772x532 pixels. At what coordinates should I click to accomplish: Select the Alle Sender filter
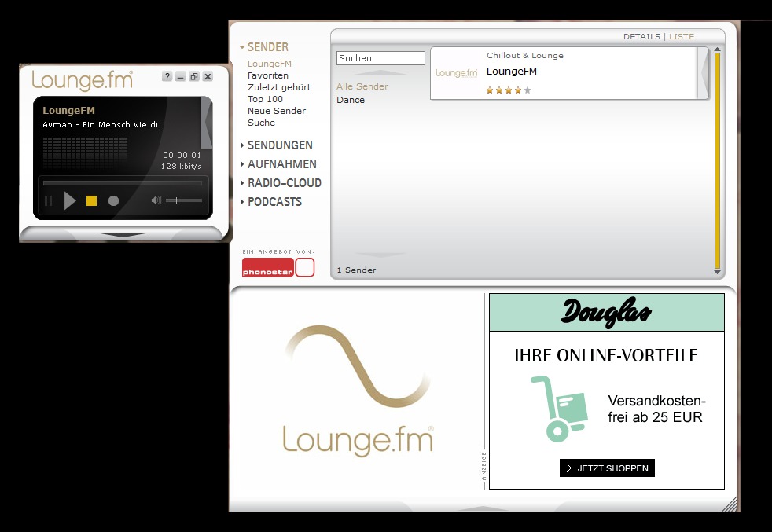(362, 86)
